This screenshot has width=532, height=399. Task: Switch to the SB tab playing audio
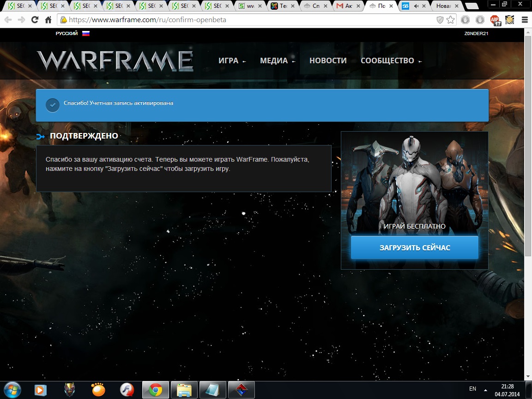413,6
